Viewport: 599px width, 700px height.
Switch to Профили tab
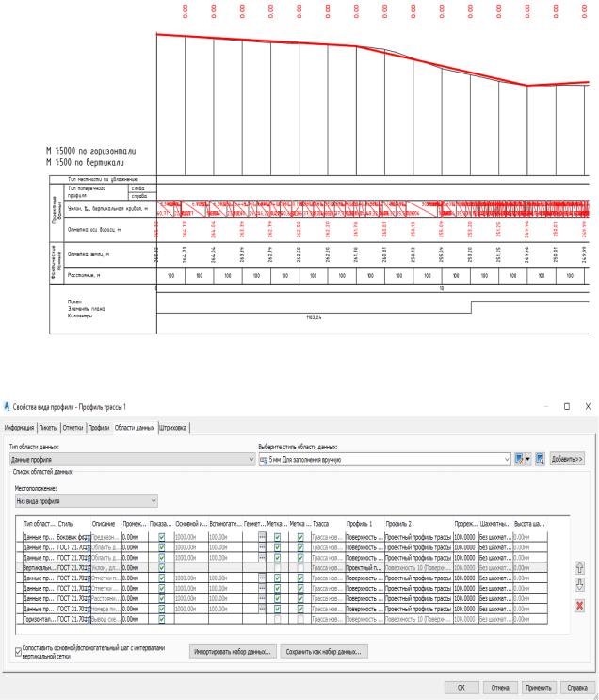pyautogui.click(x=99, y=427)
